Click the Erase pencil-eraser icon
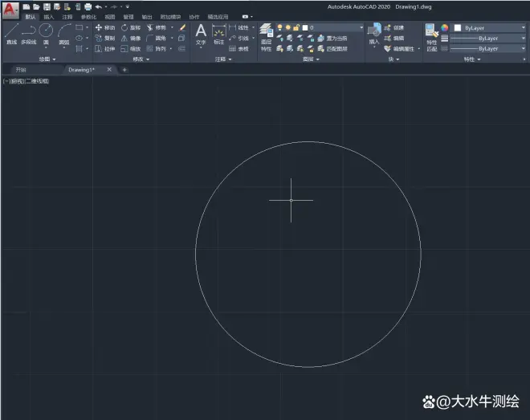 coord(182,27)
